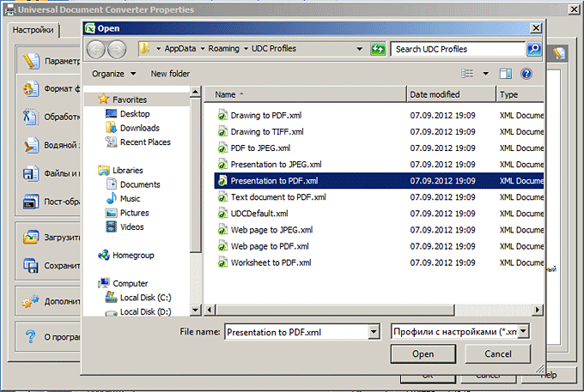Screen dimensions: 584x392
Task: Open the file type filter dropdown
Action: point(523,331)
